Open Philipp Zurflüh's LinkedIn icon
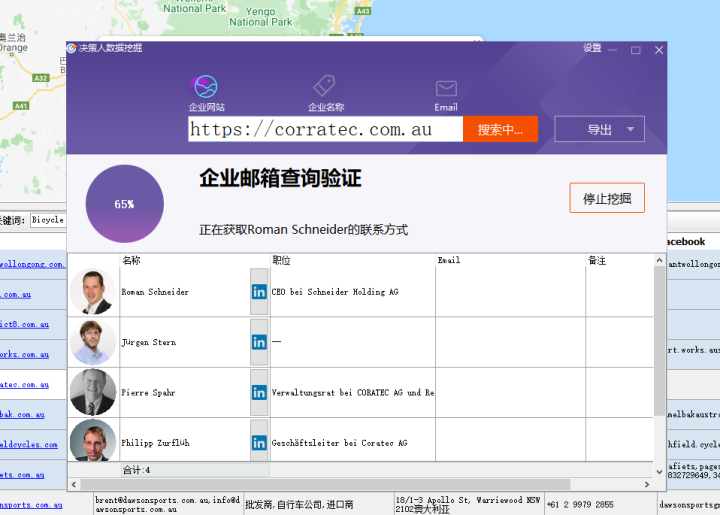This screenshot has height=515, width=720. pyautogui.click(x=259, y=442)
